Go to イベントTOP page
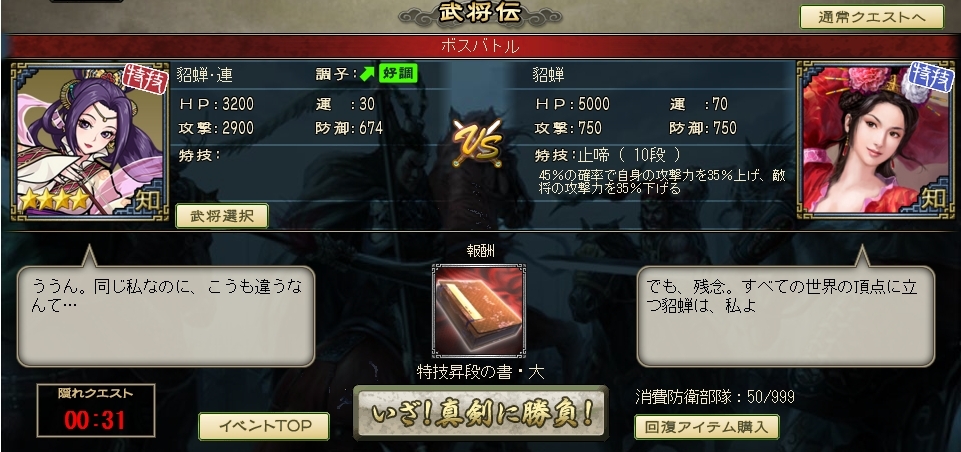This screenshot has width=961, height=452. coord(264,426)
